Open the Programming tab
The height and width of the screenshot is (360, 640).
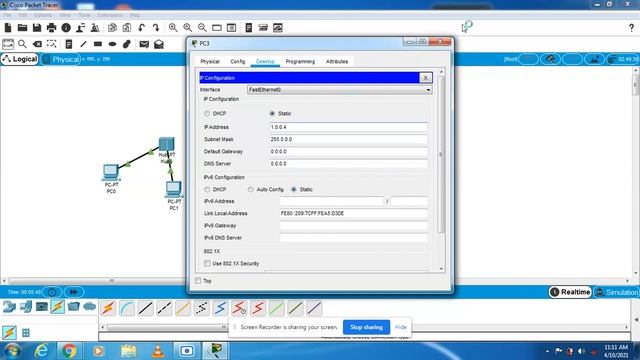(x=300, y=62)
